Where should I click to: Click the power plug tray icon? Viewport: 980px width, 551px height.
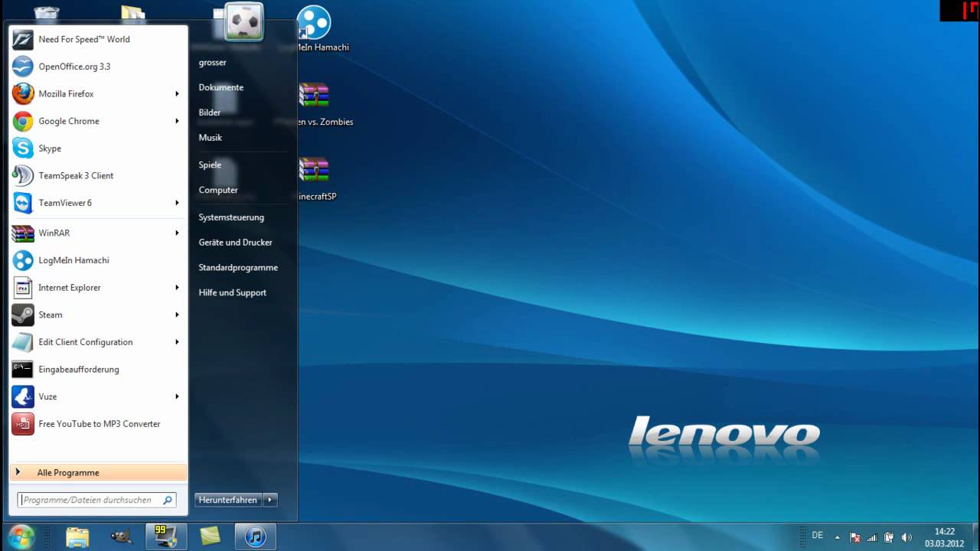coord(890,537)
